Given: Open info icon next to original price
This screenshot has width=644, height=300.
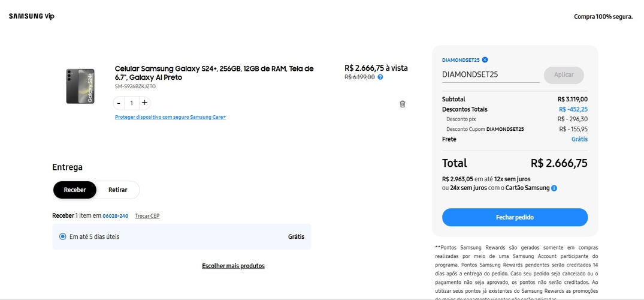Looking at the screenshot, I should (380, 77).
